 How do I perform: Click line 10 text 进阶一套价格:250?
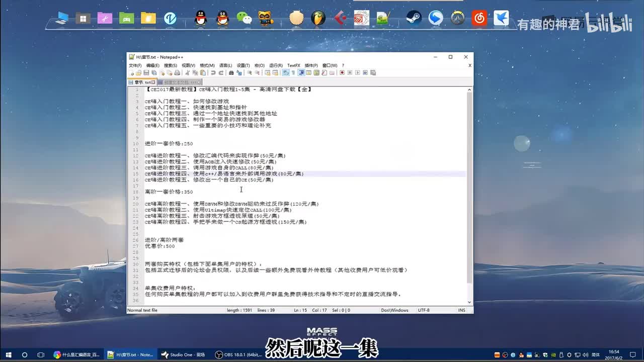click(169, 144)
